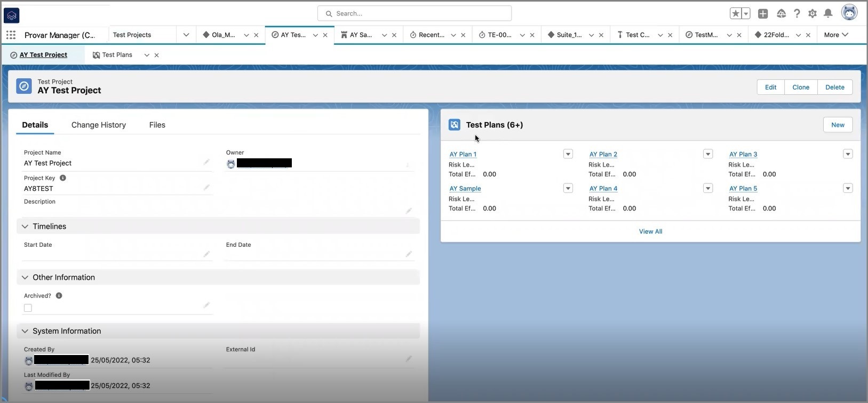The height and width of the screenshot is (403, 868).
Task: Open AY Plan 4 row actions dropdown
Action: [708, 188]
